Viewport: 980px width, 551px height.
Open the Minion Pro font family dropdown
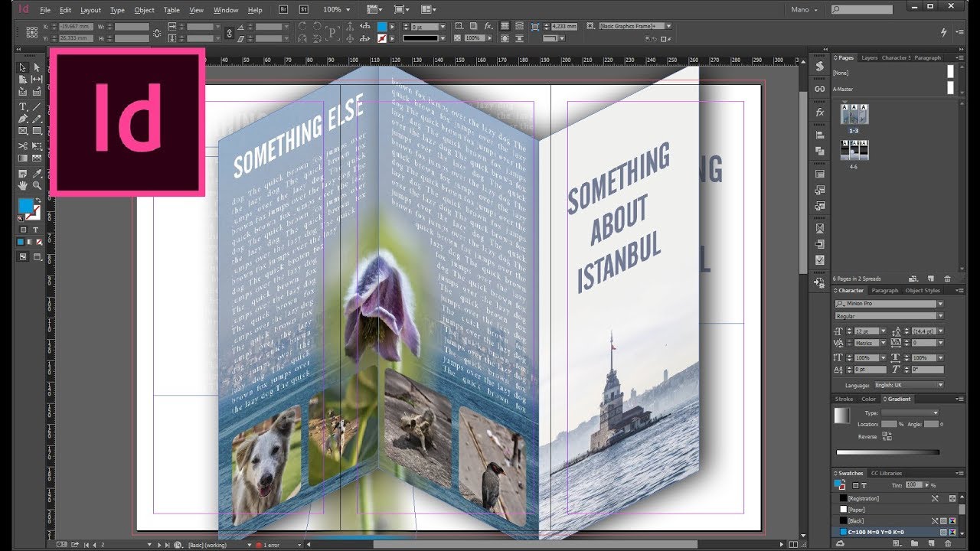click(x=940, y=304)
